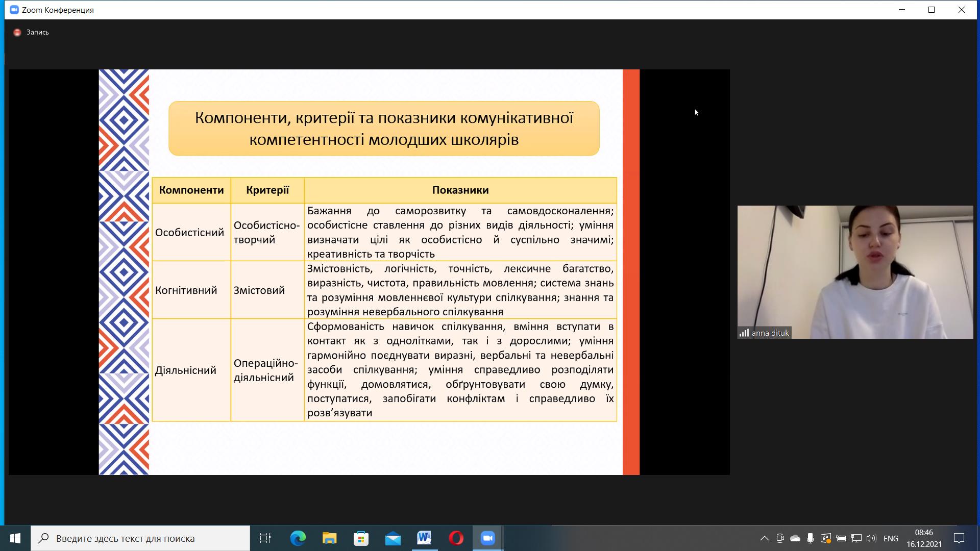Click the camera-in-use tray icon
The width and height of the screenshot is (980, 551).
click(x=780, y=538)
